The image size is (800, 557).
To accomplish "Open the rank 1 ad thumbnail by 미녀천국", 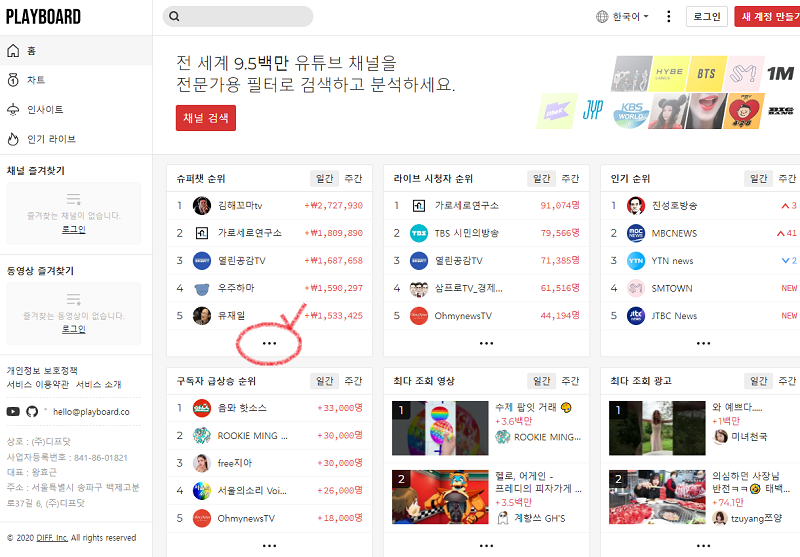I will 657,428.
